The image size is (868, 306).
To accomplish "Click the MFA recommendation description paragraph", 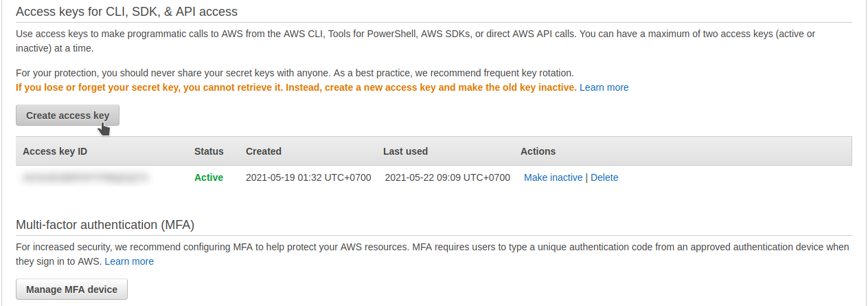I will coord(433,254).
